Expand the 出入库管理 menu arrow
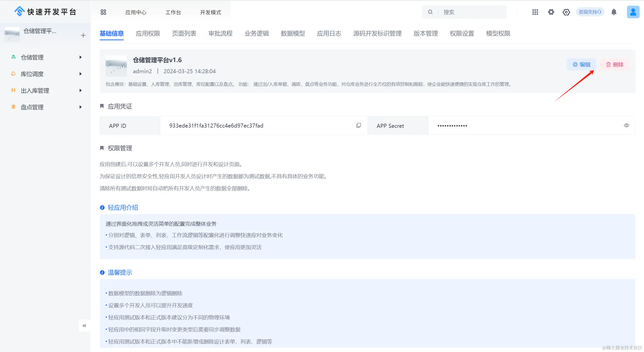The image size is (644, 352). point(81,91)
